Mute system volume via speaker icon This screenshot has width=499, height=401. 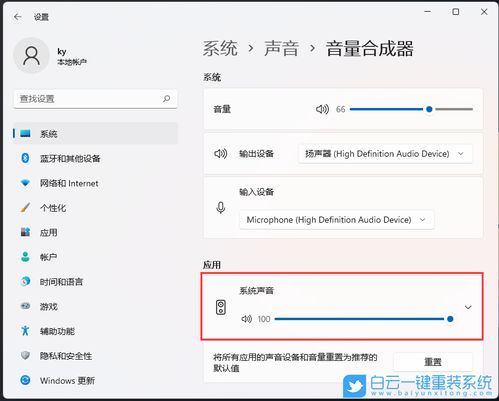click(322, 109)
